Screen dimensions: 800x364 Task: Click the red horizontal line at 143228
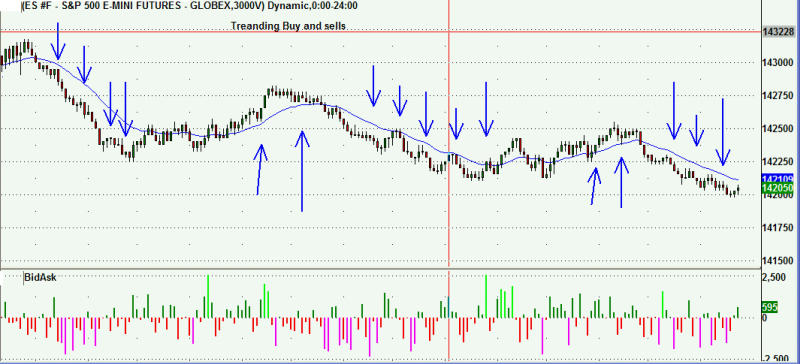point(380,32)
